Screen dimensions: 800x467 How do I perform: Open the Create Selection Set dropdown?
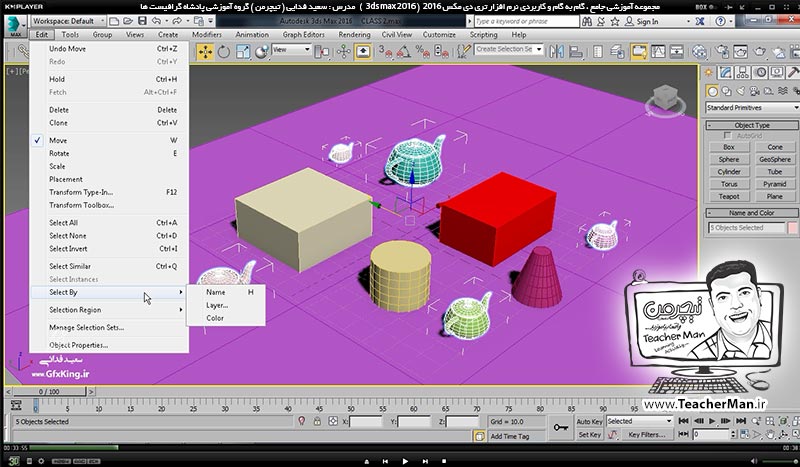tap(509, 50)
